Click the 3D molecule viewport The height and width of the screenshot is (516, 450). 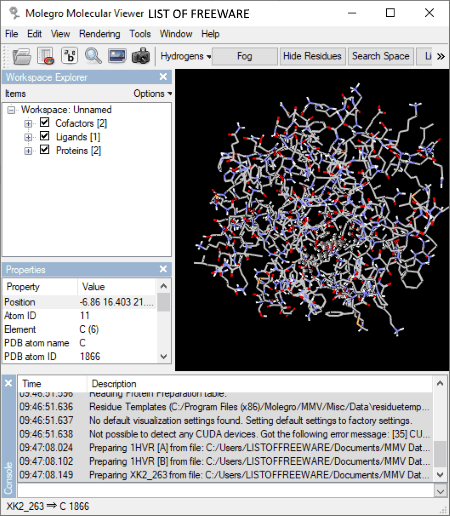(x=312, y=220)
